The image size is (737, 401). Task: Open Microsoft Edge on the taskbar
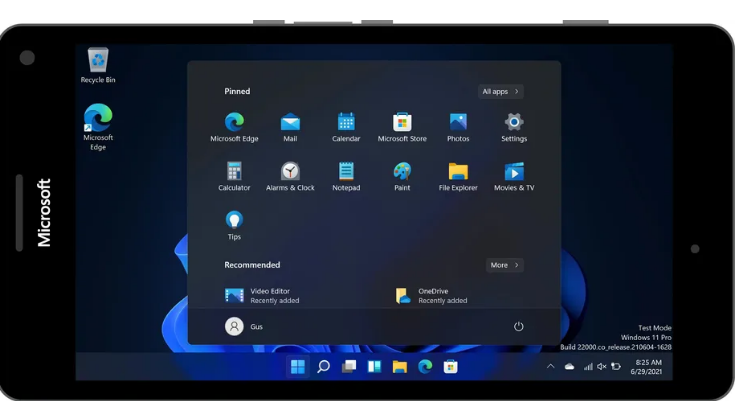pyautogui.click(x=425, y=366)
